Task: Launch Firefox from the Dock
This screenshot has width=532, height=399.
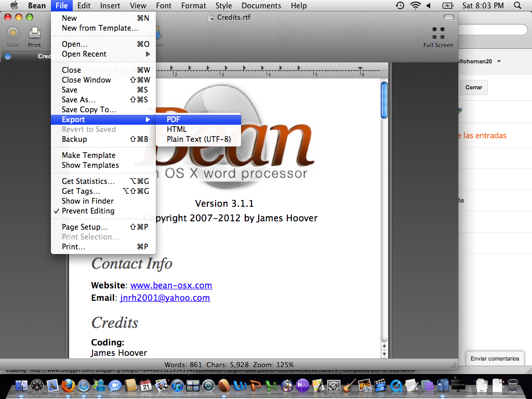Action: (x=68, y=386)
